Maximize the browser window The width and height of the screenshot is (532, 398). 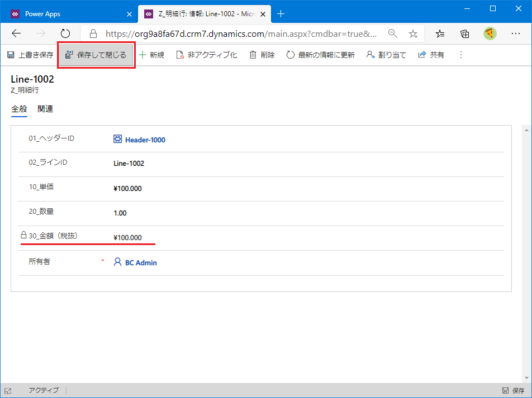(493, 8)
